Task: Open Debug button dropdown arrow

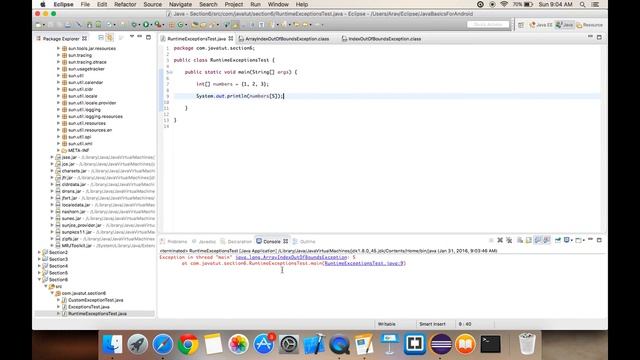Action: 139,25
